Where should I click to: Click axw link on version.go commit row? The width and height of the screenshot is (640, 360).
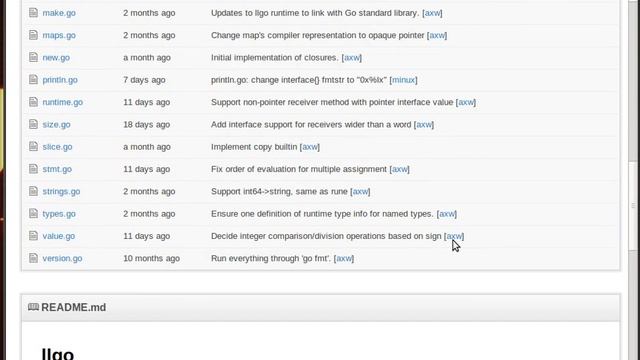pos(344,258)
